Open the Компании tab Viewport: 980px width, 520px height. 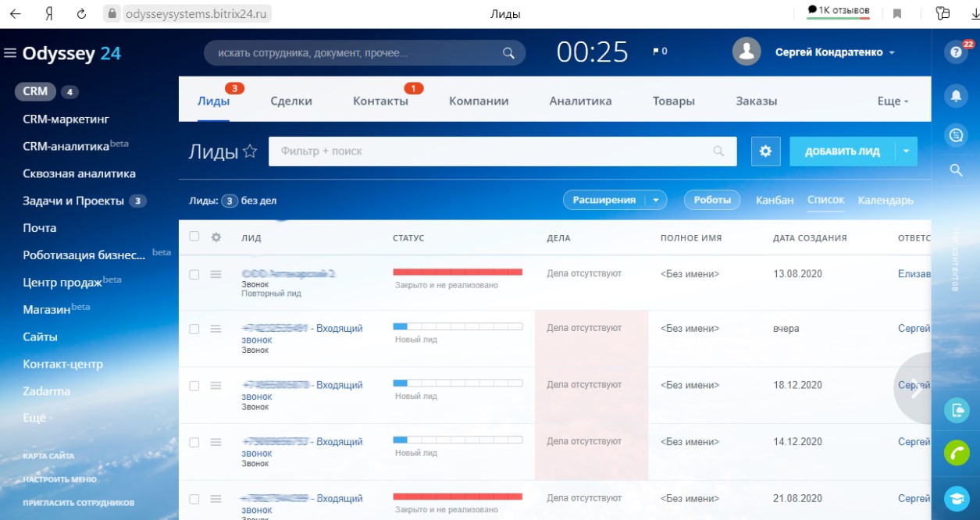pos(479,101)
